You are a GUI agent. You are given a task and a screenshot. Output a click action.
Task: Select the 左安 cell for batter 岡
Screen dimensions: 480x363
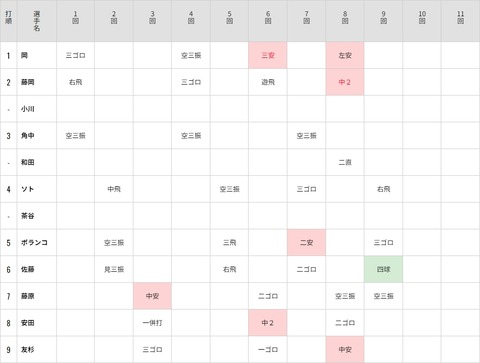(x=345, y=55)
